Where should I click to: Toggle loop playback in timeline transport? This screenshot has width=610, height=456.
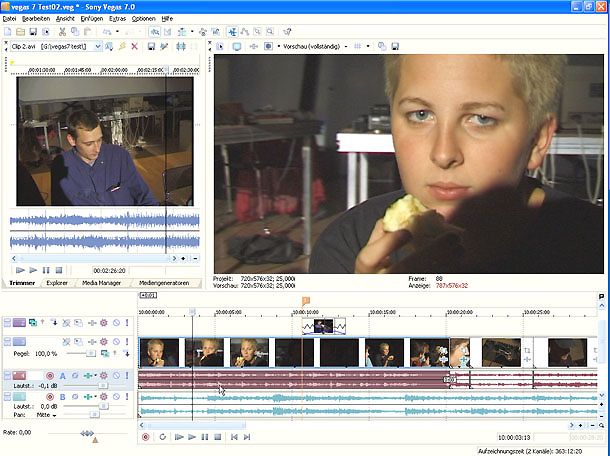pos(162,437)
